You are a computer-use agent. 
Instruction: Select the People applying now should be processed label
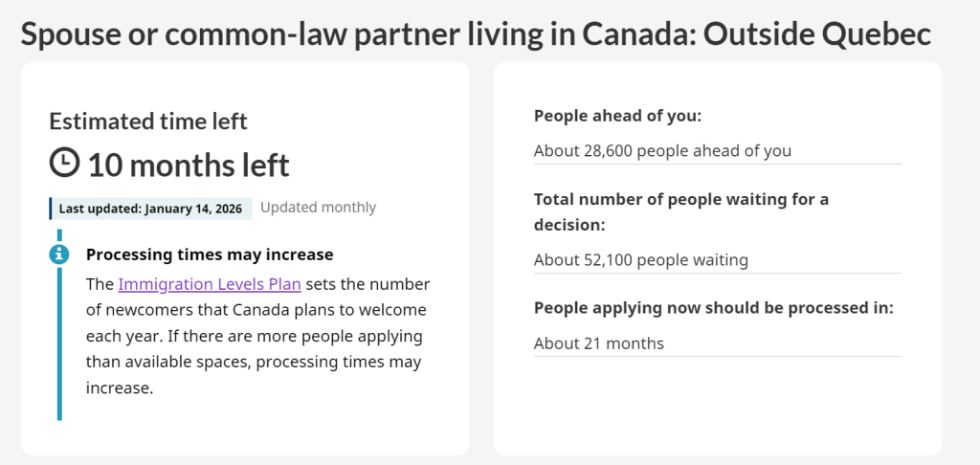pos(713,308)
